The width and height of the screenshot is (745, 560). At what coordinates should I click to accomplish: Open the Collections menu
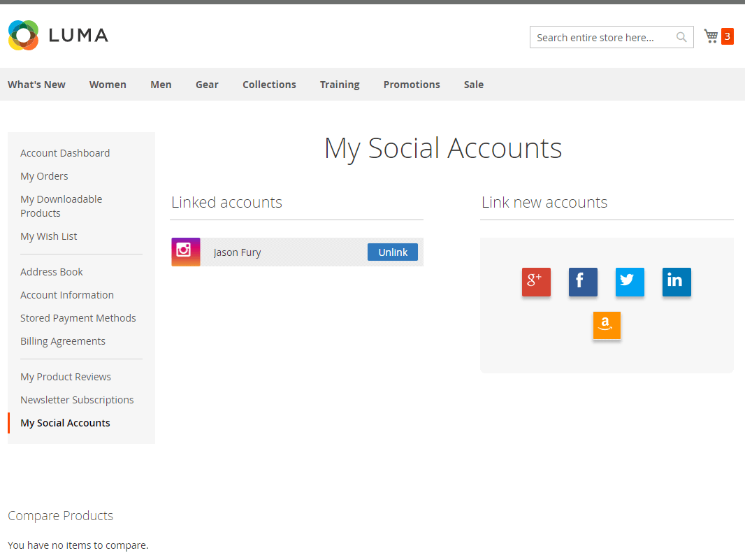(x=269, y=85)
